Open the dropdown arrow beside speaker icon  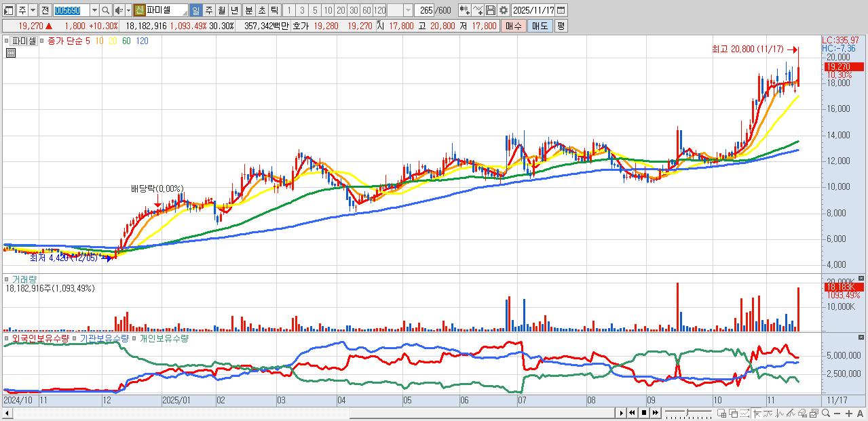coord(128,10)
